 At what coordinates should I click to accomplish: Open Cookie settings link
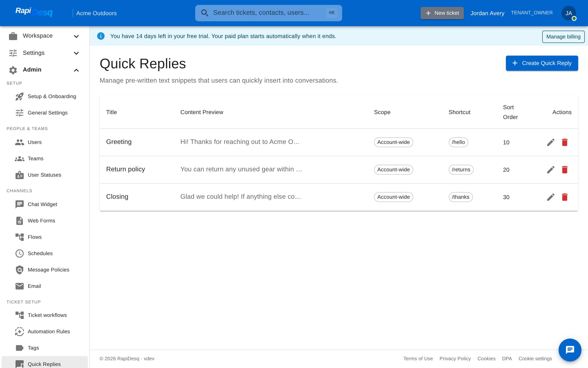(535, 359)
